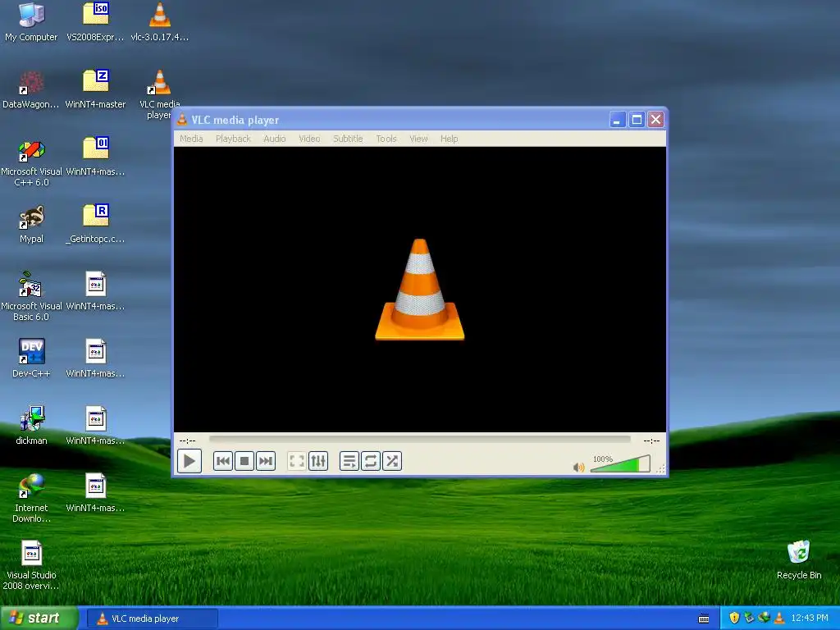This screenshot has width=840, height=630.
Task: Click the VLC window resize grip
Action: coord(661,469)
